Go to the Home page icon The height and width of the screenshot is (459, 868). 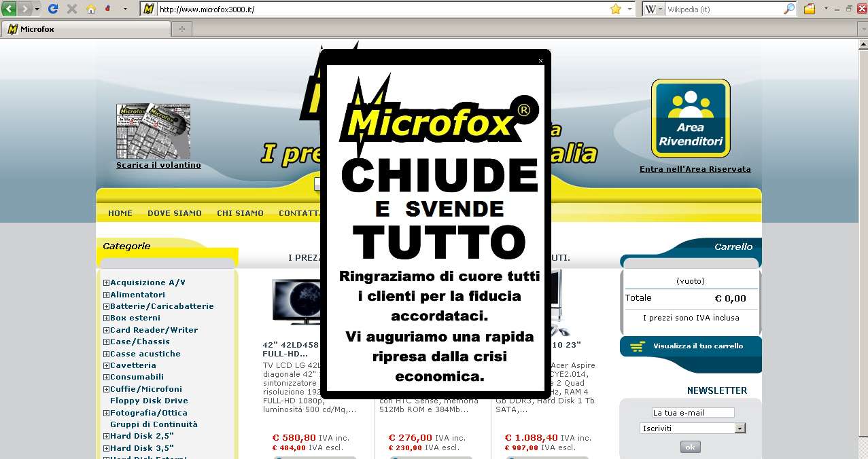click(x=91, y=9)
